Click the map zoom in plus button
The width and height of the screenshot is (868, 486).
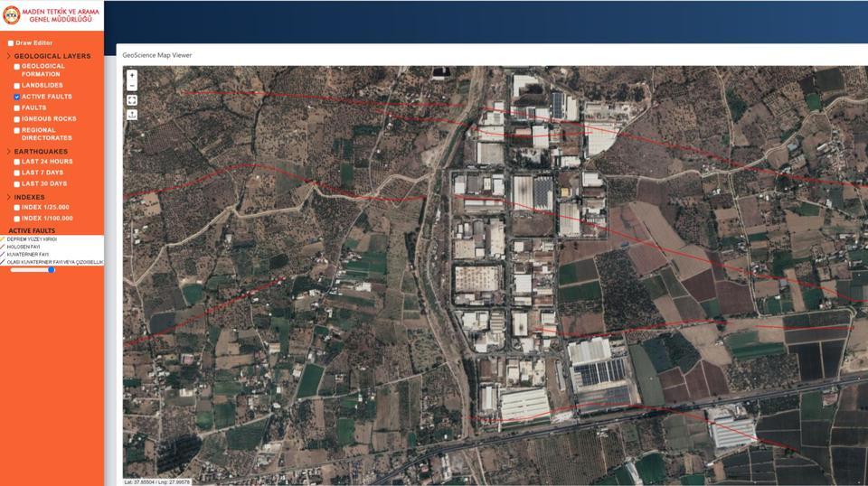(x=132, y=76)
